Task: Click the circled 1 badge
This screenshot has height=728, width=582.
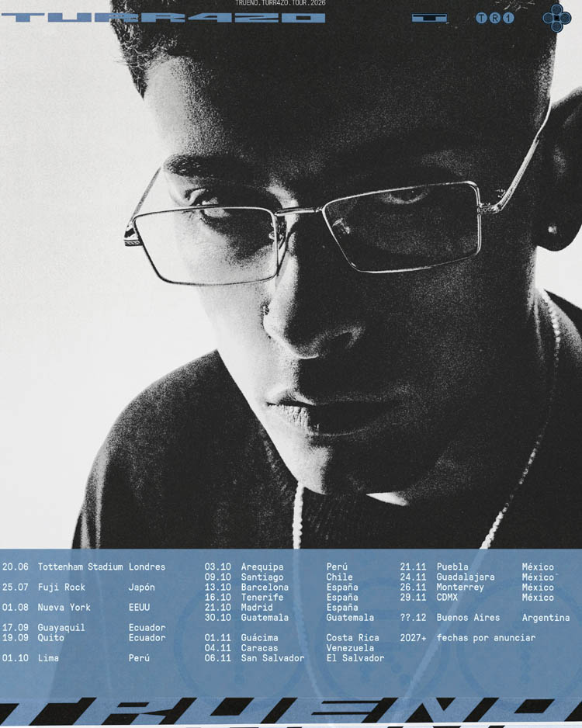Action: 509,18
